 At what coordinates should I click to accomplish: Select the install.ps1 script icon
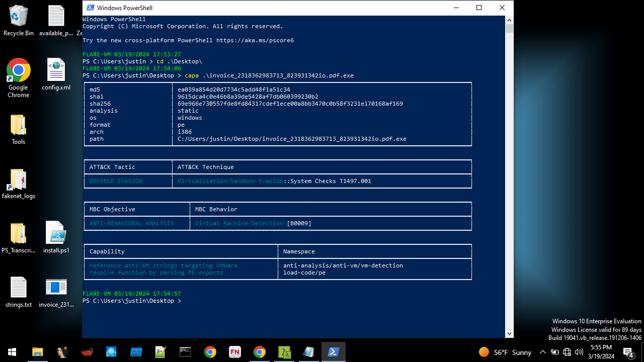(56, 237)
